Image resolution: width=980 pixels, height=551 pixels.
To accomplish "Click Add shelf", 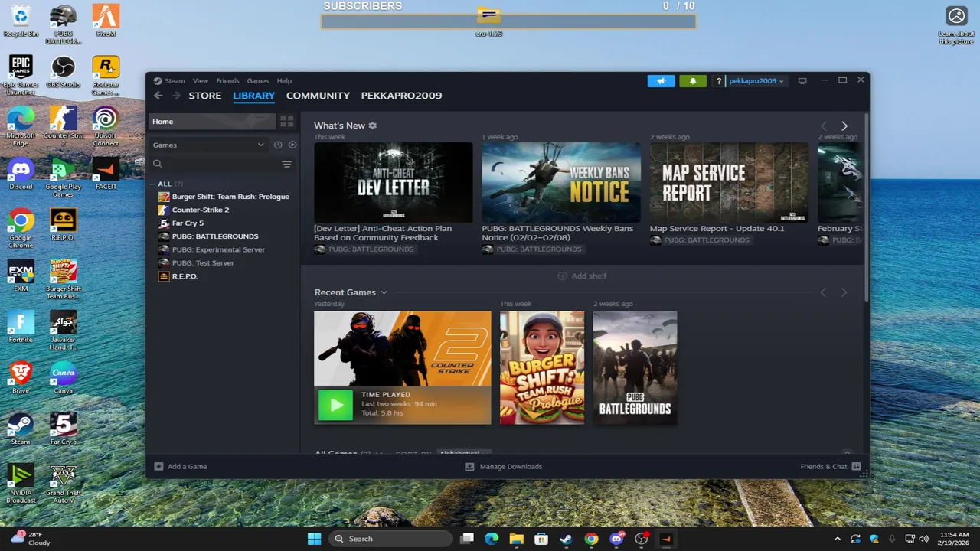I will [582, 275].
